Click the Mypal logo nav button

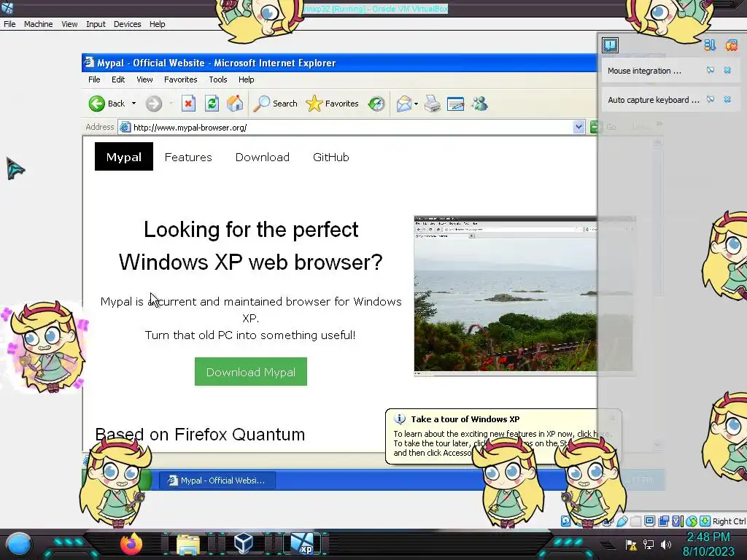click(x=124, y=157)
